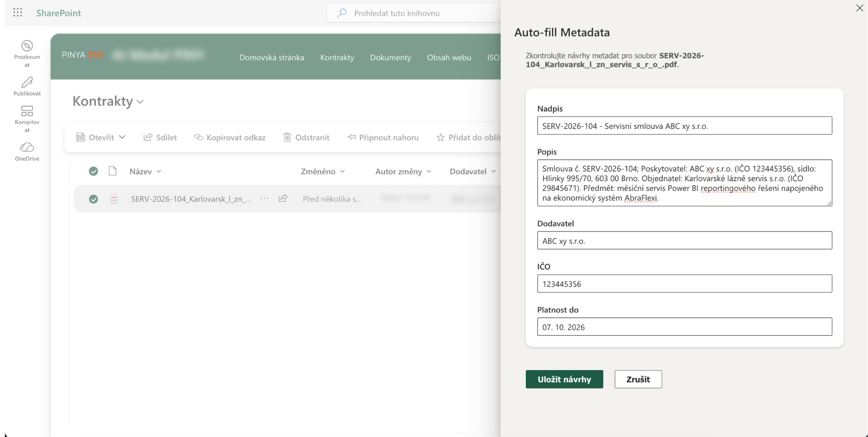The image size is (868, 437).
Task: Open OneDrive in the left sidebar
Action: (x=27, y=152)
